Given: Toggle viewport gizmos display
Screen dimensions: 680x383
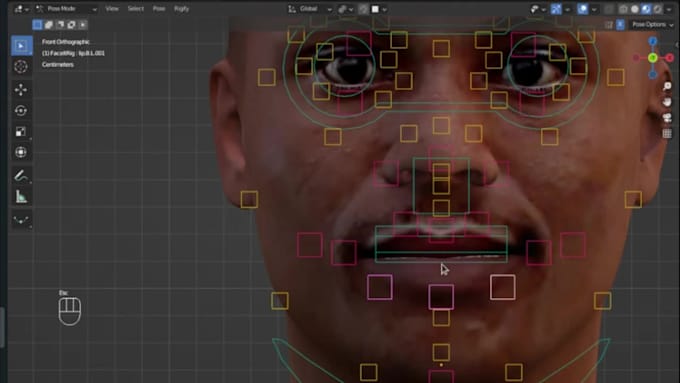Looking at the screenshot, I should coord(556,9).
